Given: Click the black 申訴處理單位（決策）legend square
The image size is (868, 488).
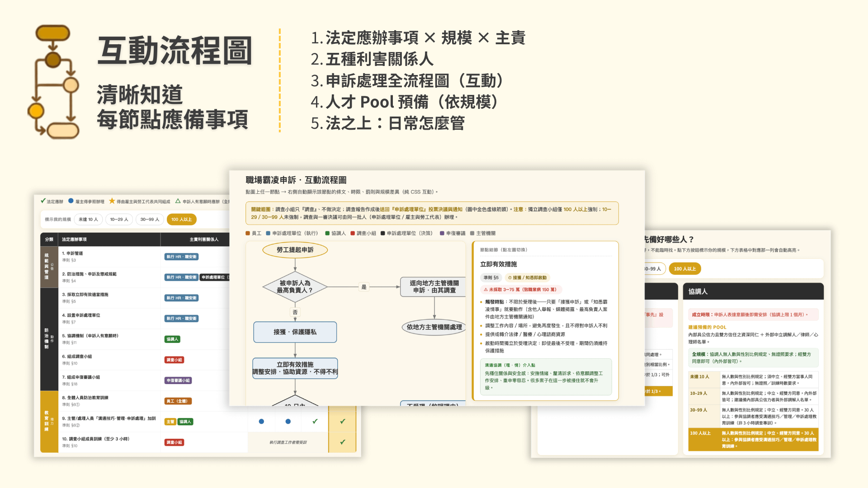Looking at the screenshot, I should coord(383,233).
